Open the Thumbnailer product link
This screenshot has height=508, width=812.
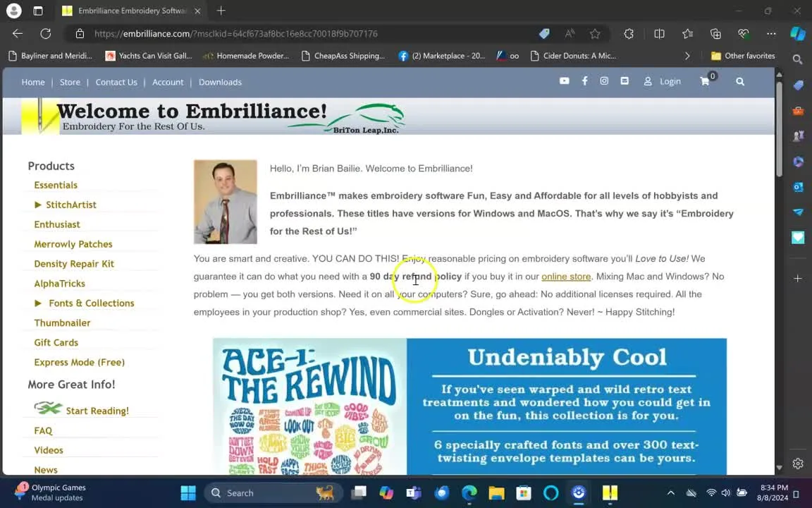(x=62, y=323)
